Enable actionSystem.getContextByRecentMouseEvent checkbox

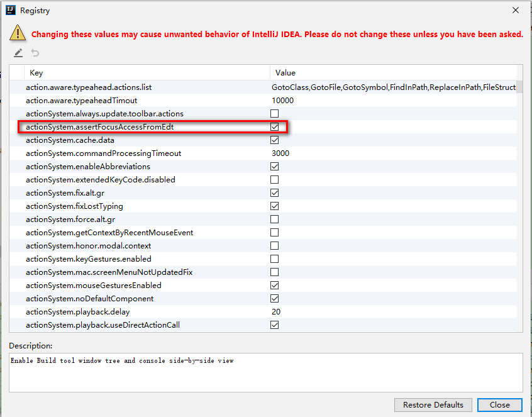(x=274, y=233)
